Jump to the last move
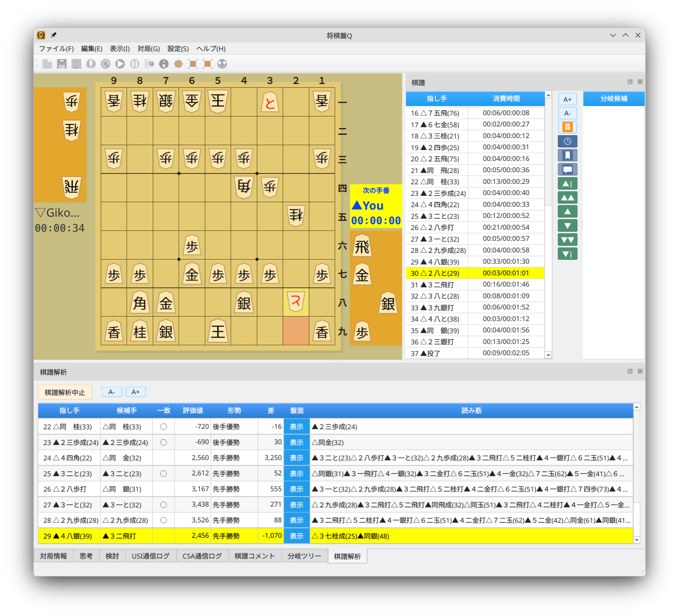 567,253
